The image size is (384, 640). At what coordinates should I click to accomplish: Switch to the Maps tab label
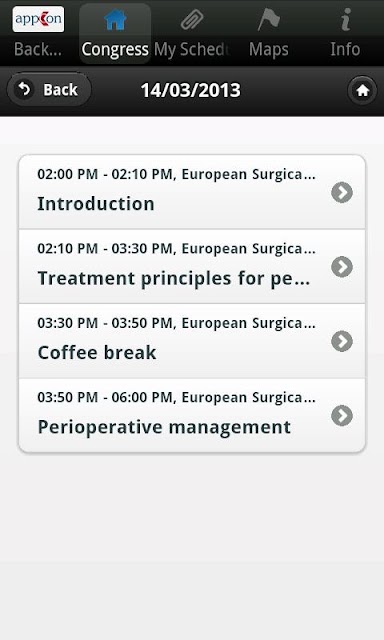pyautogui.click(x=269, y=49)
